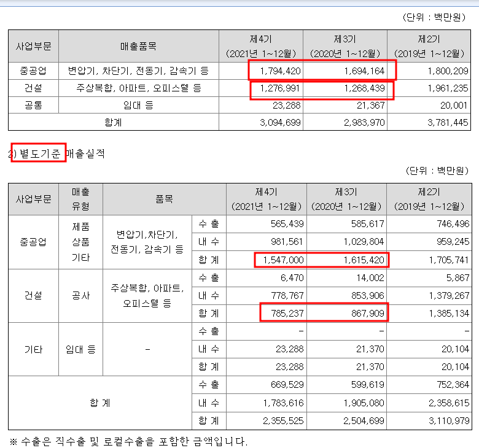Click the value 1,794,420 in 중공업 row
This screenshot has height=448, width=479.
(280, 71)
